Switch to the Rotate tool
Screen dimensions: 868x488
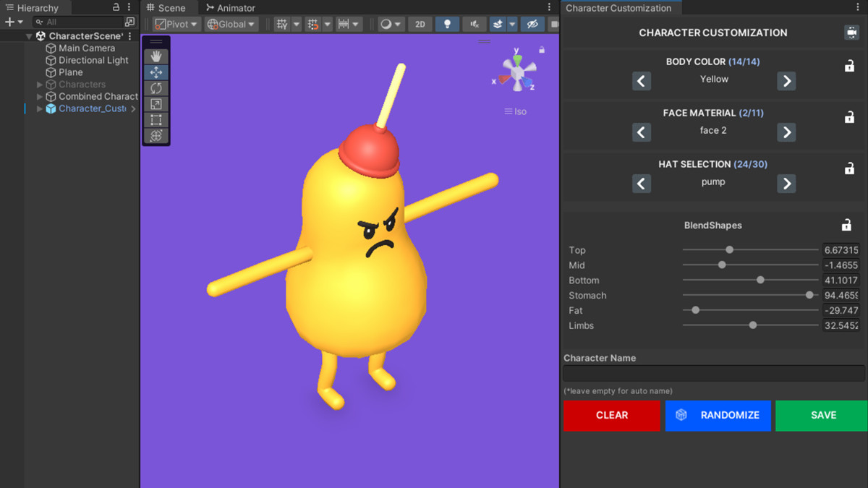156,88
